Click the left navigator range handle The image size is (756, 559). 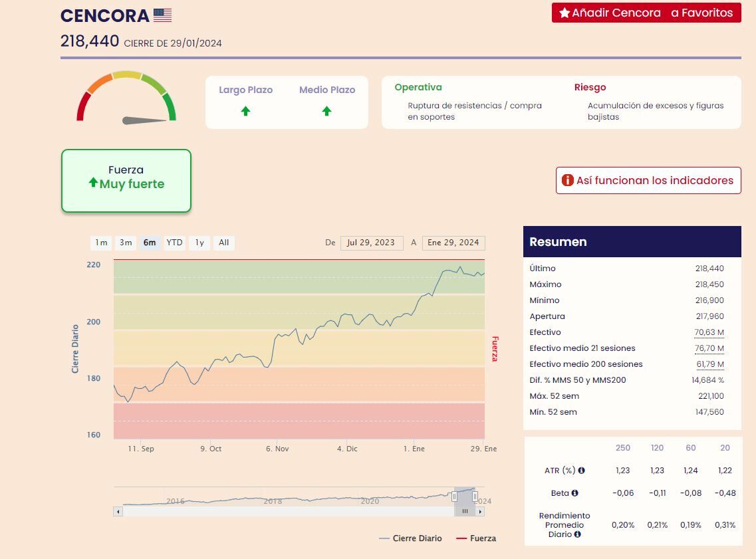(x=454, y=497)
